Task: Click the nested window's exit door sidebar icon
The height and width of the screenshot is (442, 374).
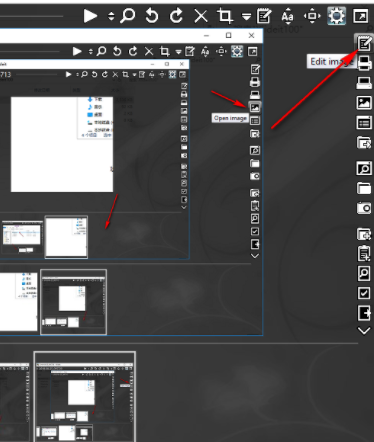Action: pos(255,244)
